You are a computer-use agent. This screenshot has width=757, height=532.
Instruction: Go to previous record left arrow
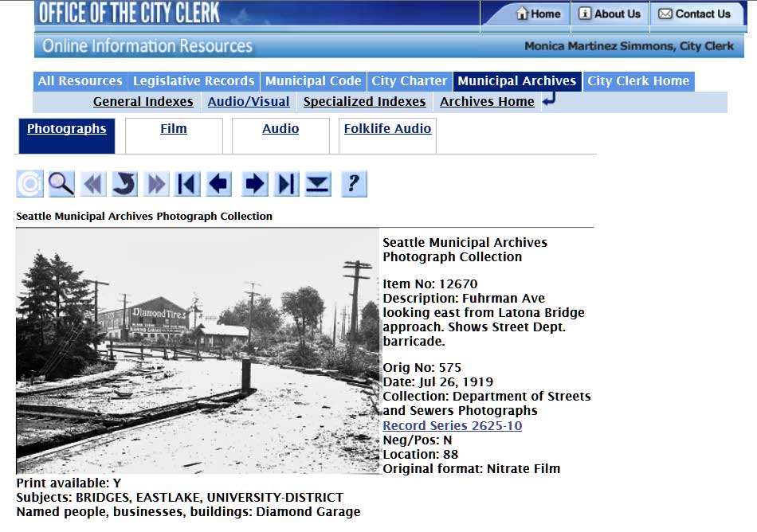click(219, 184)
